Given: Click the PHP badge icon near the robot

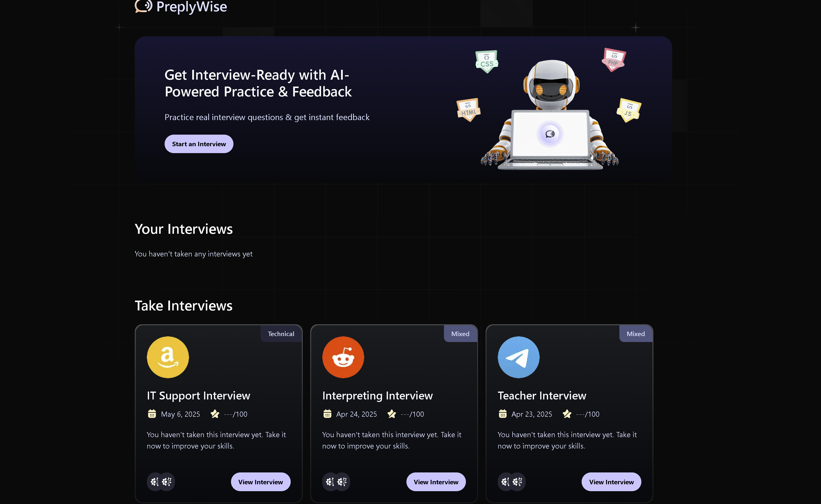Looking at the screenshot, I should (613, 60).
